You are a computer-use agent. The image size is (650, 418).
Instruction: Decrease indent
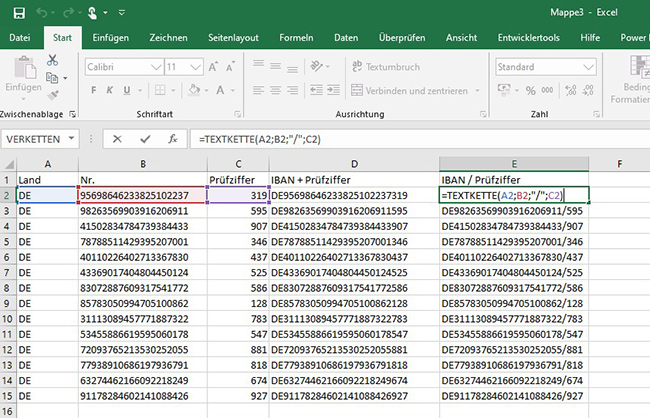pyautogui.click(x=317, y=90)
